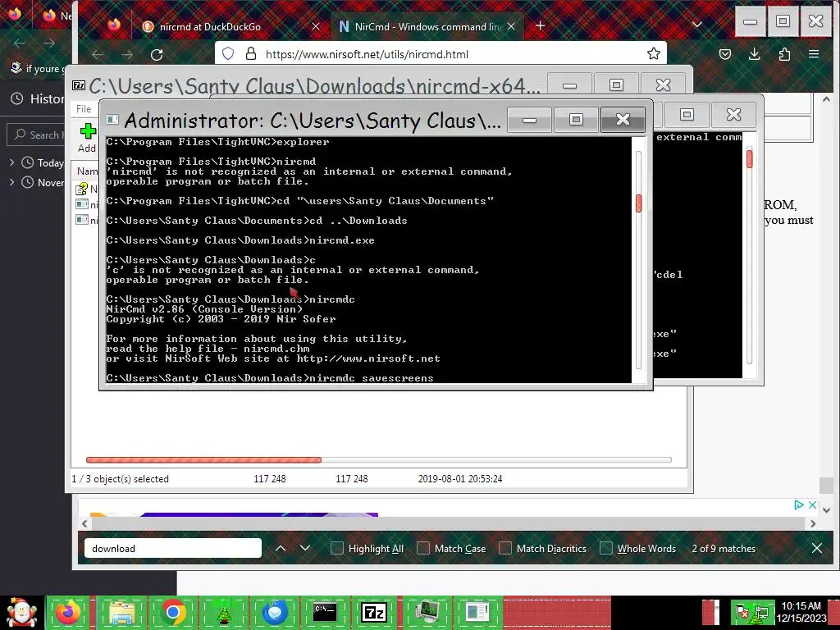Click the command prompt vertical scrollbar thumb
840x630 pixels.
point(638,203)
